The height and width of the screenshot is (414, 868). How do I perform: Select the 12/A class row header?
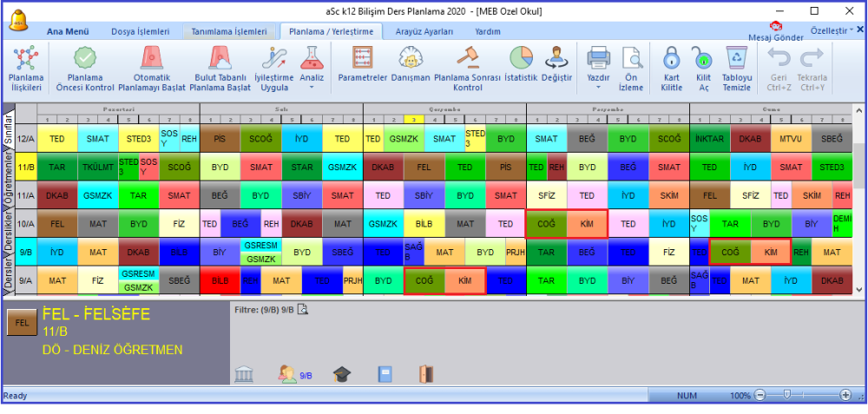tap(26, 138)
